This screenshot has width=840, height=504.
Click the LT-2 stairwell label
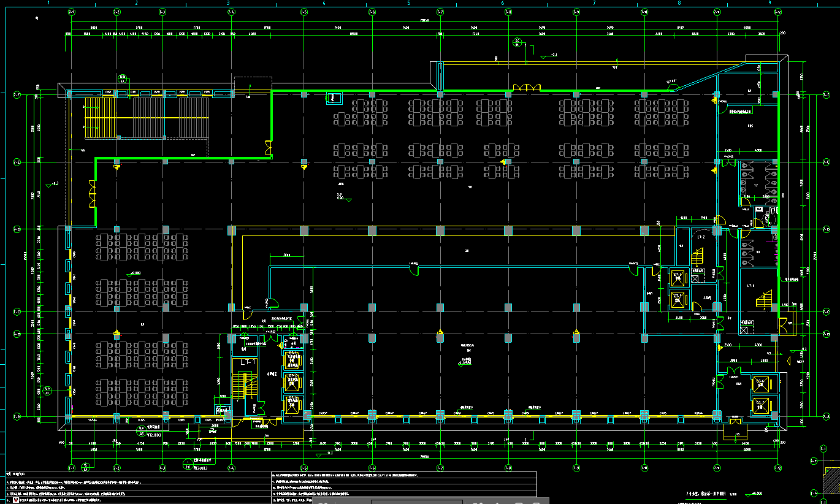(x=701, y=237)
